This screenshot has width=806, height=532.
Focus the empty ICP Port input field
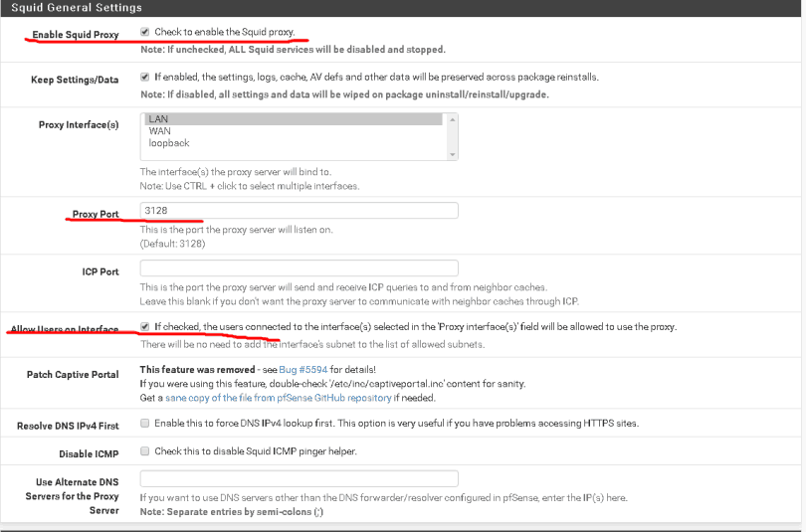(x=299, y=268)
